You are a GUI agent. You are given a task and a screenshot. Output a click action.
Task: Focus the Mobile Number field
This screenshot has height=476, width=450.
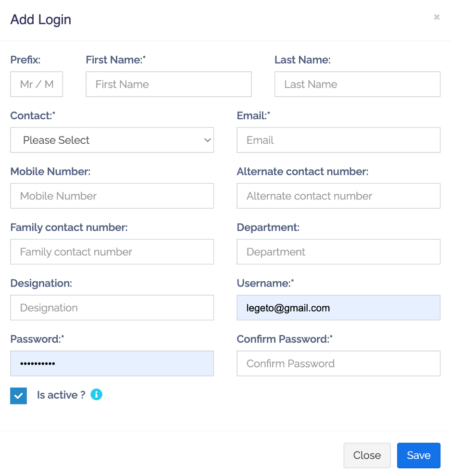click(x=112, y=196)
